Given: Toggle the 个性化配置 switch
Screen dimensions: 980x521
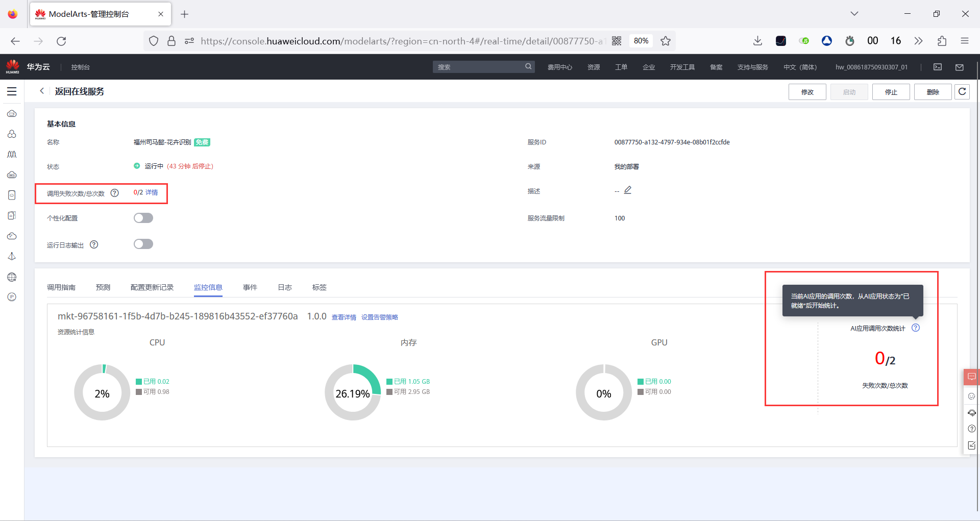Looking at the screenshot, I should point(143,218).
